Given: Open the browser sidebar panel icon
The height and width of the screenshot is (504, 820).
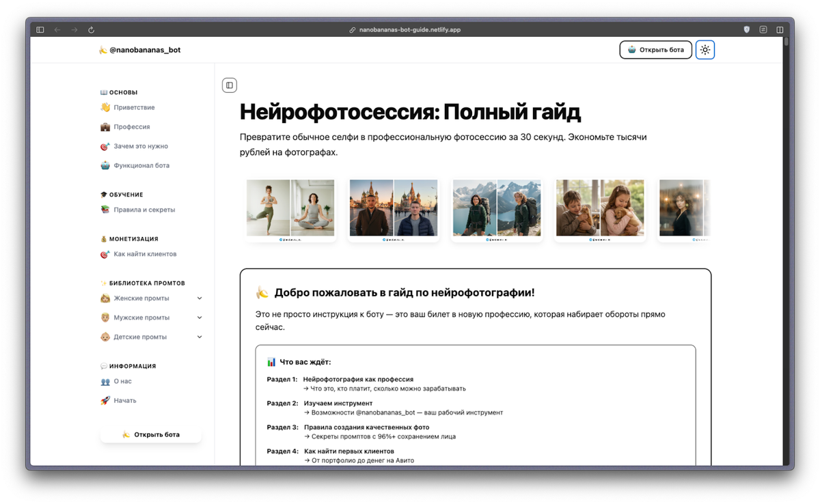Looking at the screenshot, I should coord(40,30).
